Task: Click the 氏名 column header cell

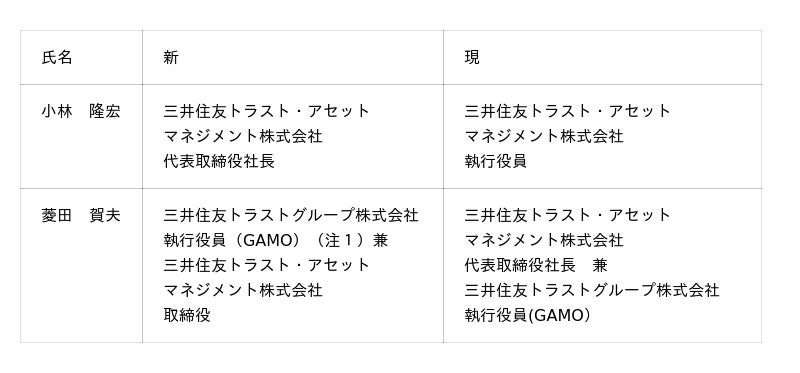Action: [x=81, y=57]
